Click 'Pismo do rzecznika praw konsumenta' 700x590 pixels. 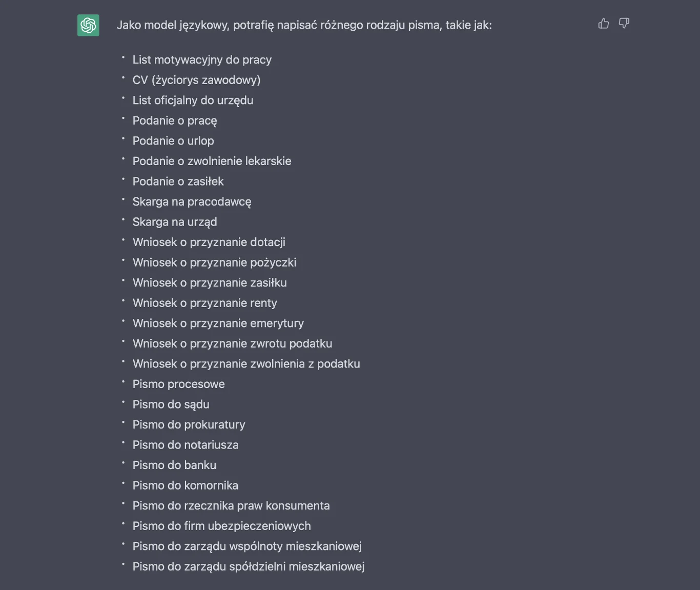pyautogui.click(x=231, y=505)
